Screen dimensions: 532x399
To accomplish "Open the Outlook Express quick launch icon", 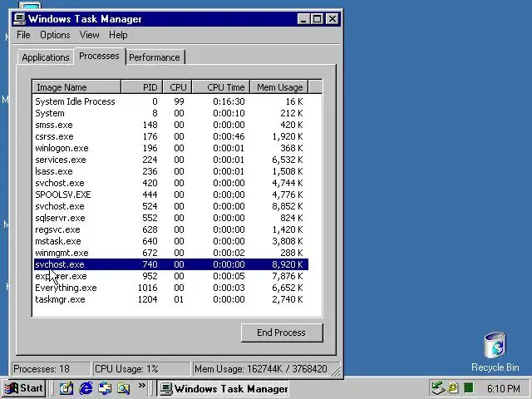I will pyautogui.click(x=105, y=388).
